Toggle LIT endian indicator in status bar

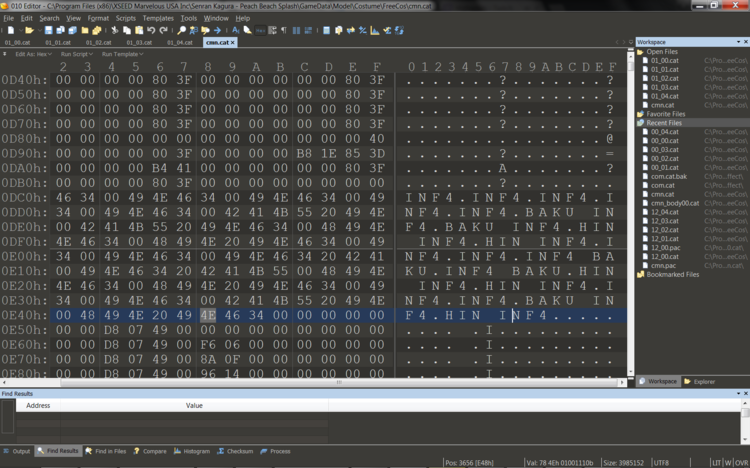[716, 463]
